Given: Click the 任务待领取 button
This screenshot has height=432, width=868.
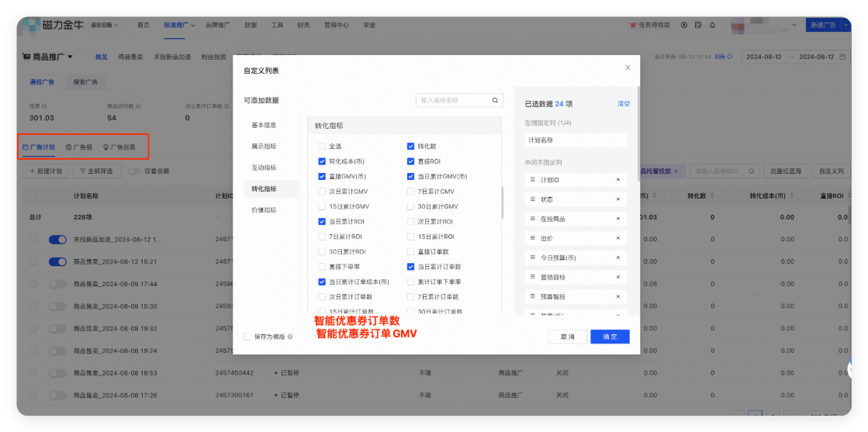Looking at the screenshot, I should pyautogui.click(x=651, y=25).
